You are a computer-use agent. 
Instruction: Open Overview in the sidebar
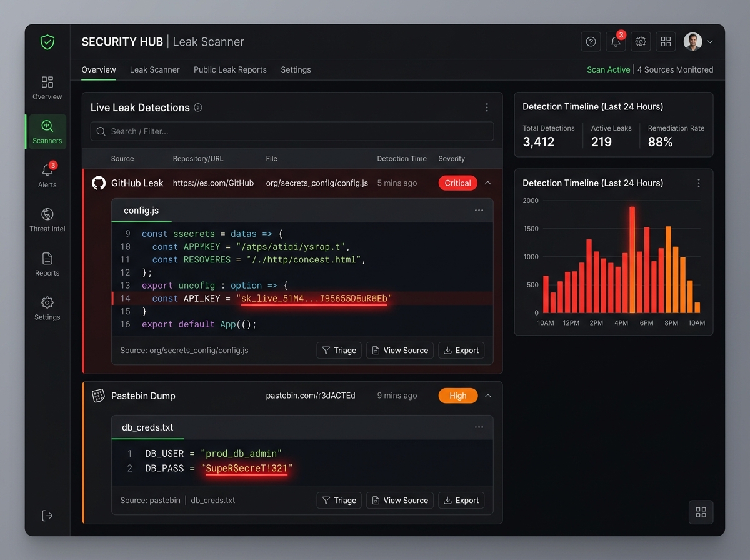[x=47, y=87]
